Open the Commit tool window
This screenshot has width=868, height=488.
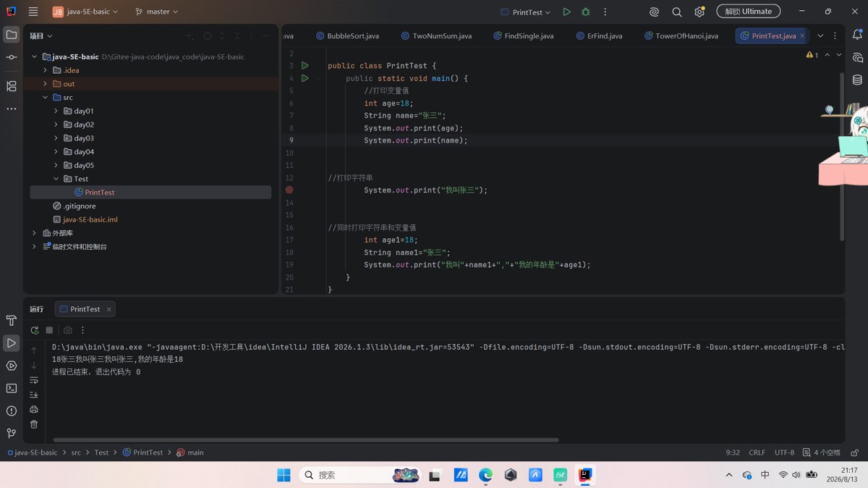pyautogui.click(x=12, y=57)
